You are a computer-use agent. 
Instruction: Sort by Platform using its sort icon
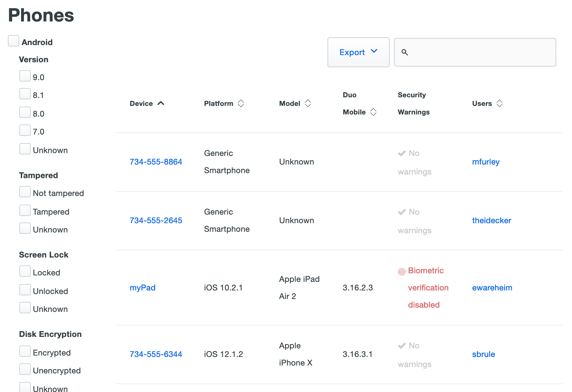(x=241, y=103)
